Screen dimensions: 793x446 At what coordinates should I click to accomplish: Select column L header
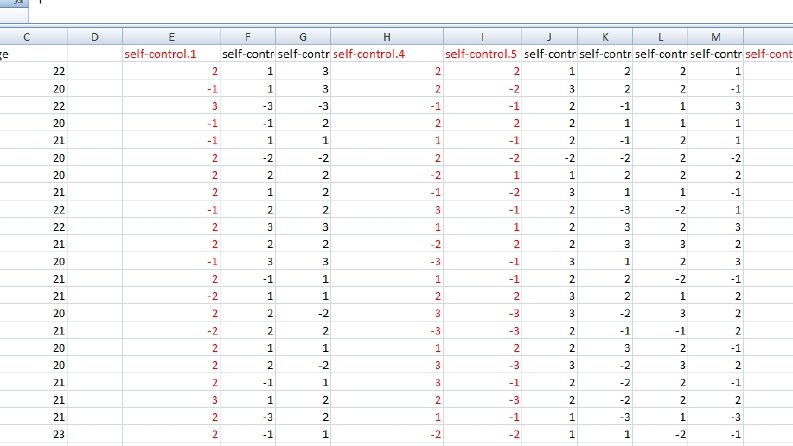click(660, 37)
